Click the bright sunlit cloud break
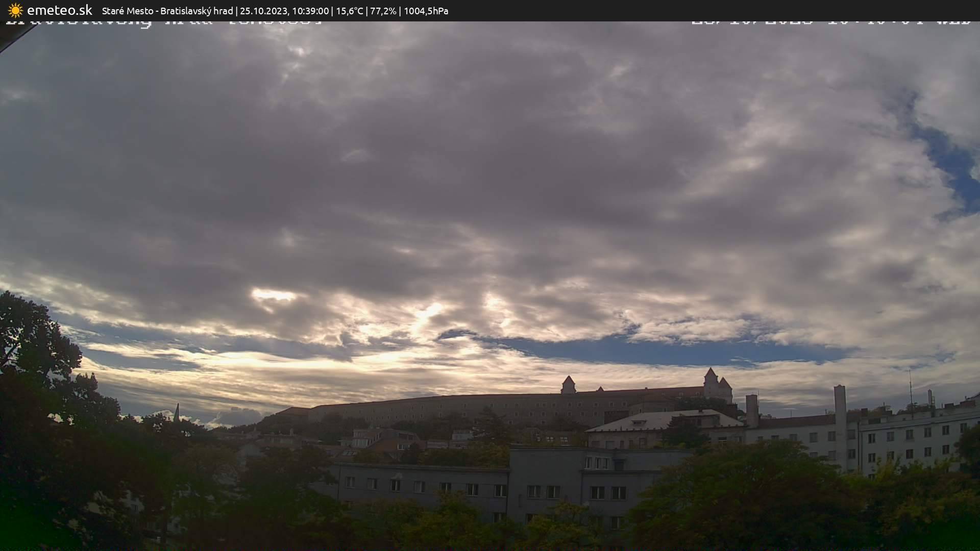 [x=273, y=295]
